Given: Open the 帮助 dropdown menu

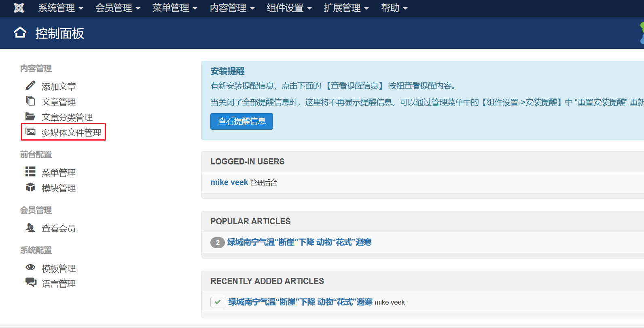Looking at the screenshot, I should (x=394, y=8).
